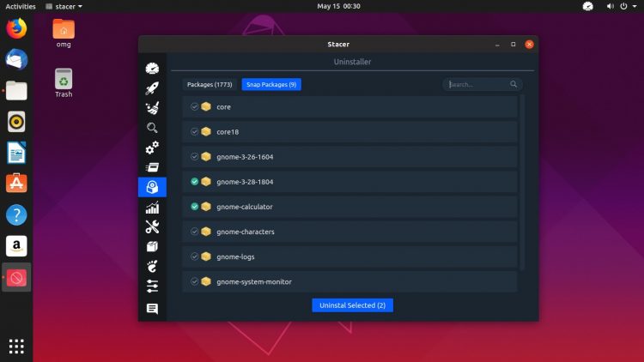Click the search magnifier icon in Uninstaller
644x362 pixels.
(x=513, y=84)
